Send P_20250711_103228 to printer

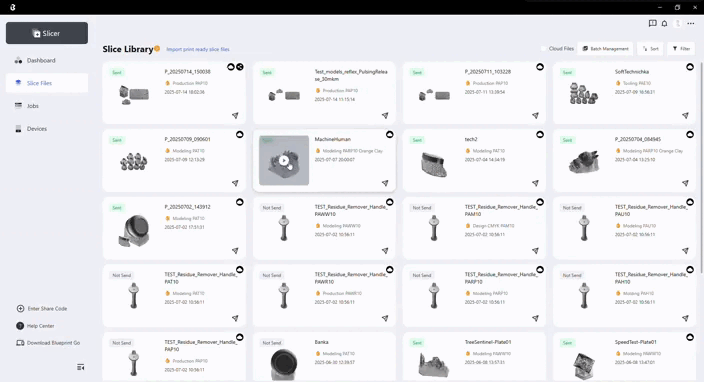(x=535, y=115)
